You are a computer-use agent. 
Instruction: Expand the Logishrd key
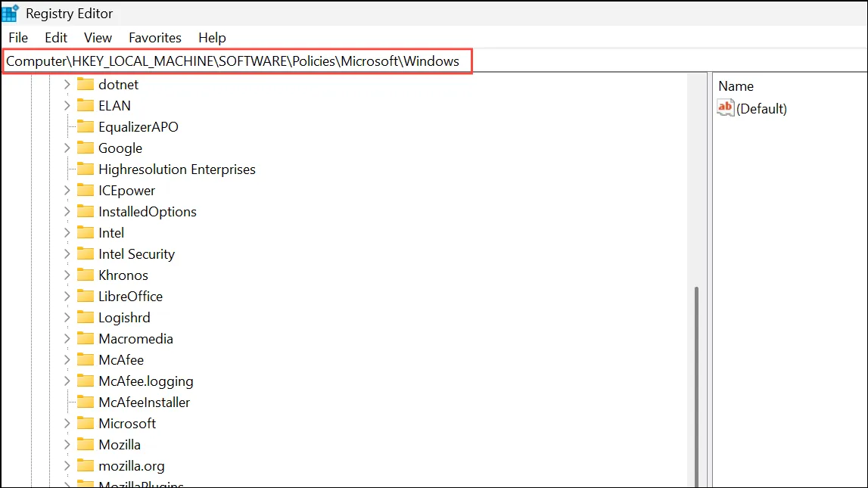point(67,318)
